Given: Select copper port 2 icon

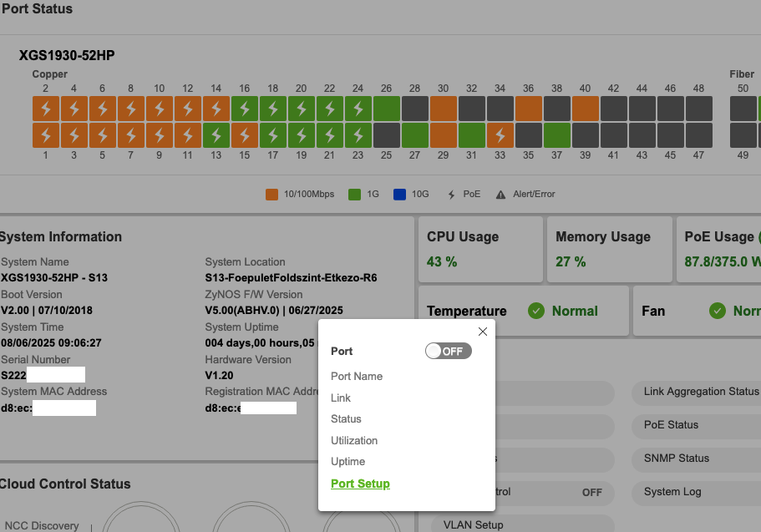Looking at the screenshot, I should pos(46,109).
